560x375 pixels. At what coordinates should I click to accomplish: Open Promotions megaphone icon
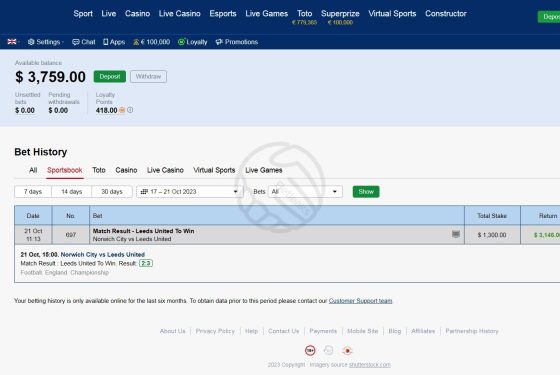coord(219,42)
